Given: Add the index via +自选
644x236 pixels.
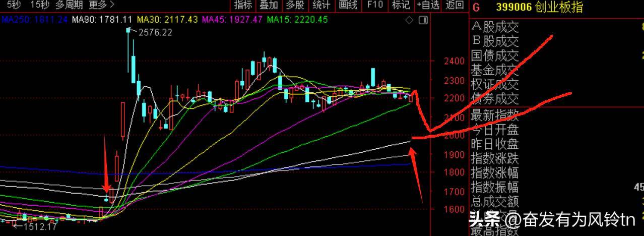Looking at the screenshot, I should click(428, 5).
